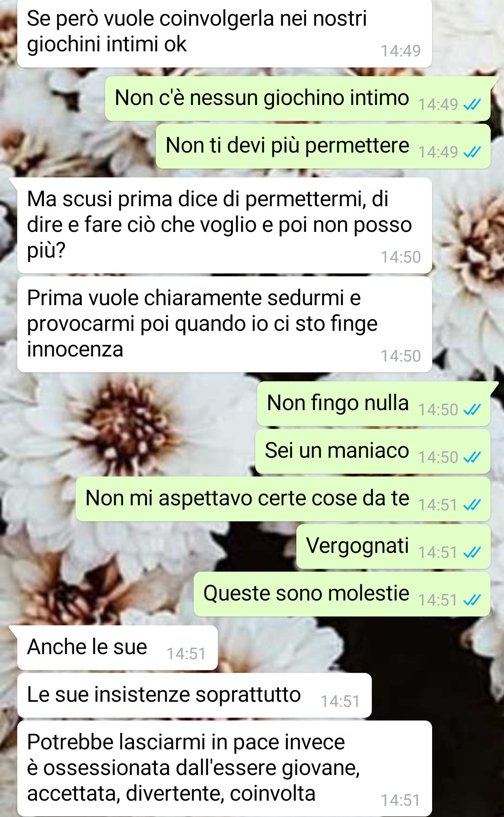504x817 pixels.
Task: Tap read receipt ticks on 'Queste sono molestie'
Action: pos(472,601)
